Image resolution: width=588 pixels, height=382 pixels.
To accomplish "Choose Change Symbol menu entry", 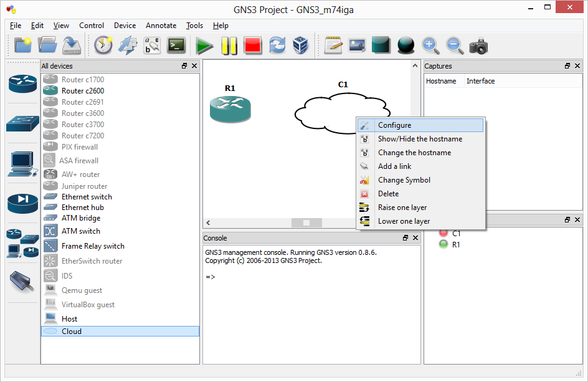I will coord(420,180).
